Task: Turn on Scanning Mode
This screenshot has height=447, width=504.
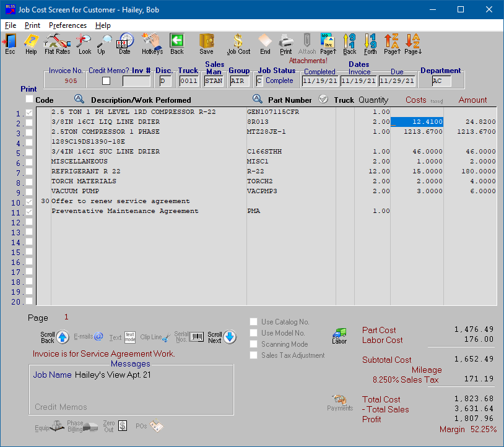Action: pyautogui.click(x=254, y=344)
